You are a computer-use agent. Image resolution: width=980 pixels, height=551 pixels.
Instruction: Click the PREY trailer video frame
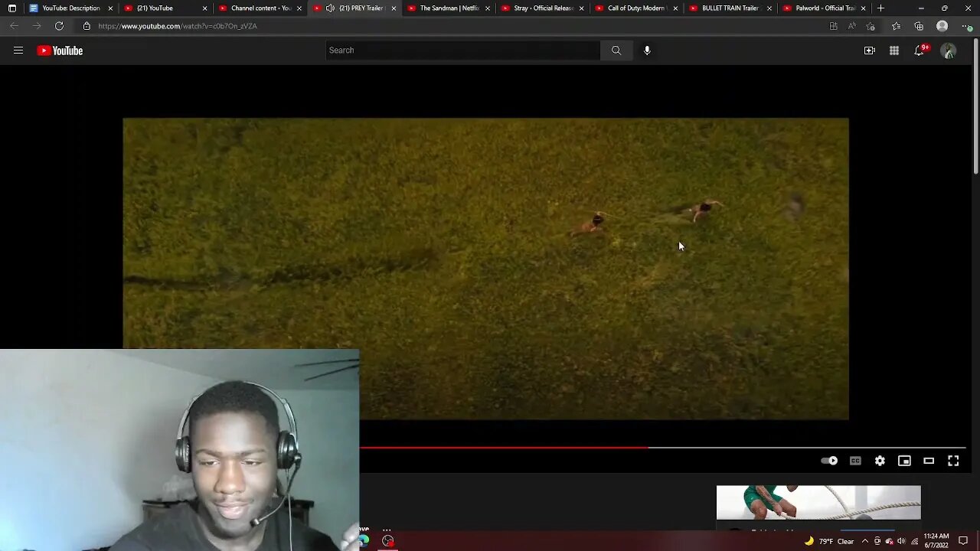[x=485, y=269]
